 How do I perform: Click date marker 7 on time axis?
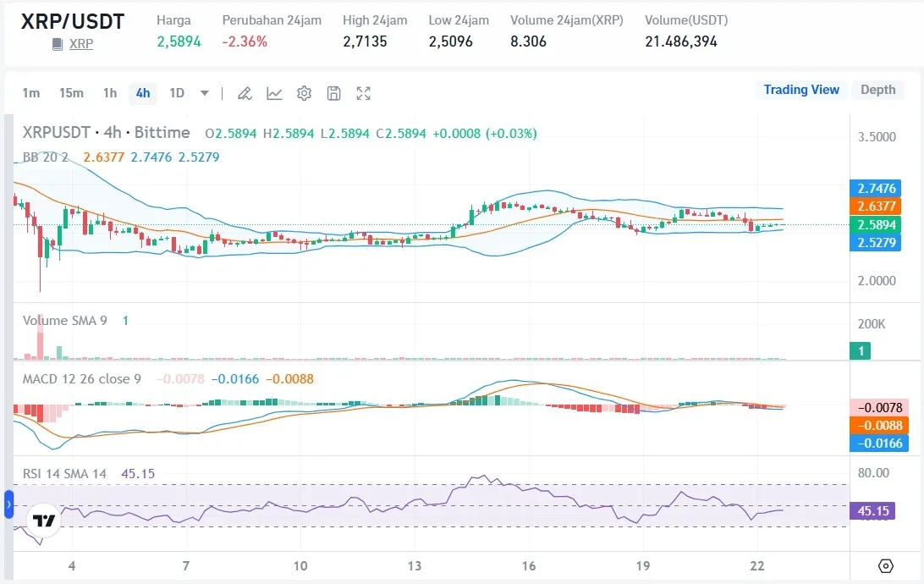[185, 566]
